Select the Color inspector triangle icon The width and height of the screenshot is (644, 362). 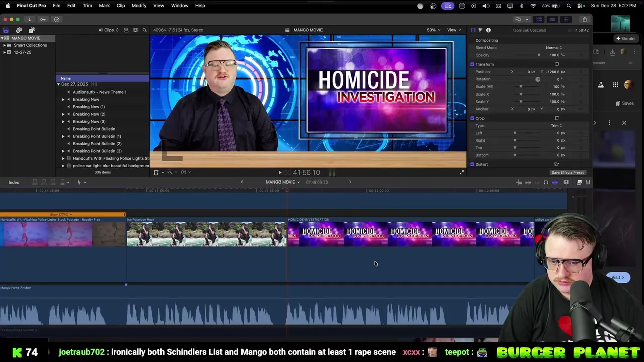coord(480,30)
